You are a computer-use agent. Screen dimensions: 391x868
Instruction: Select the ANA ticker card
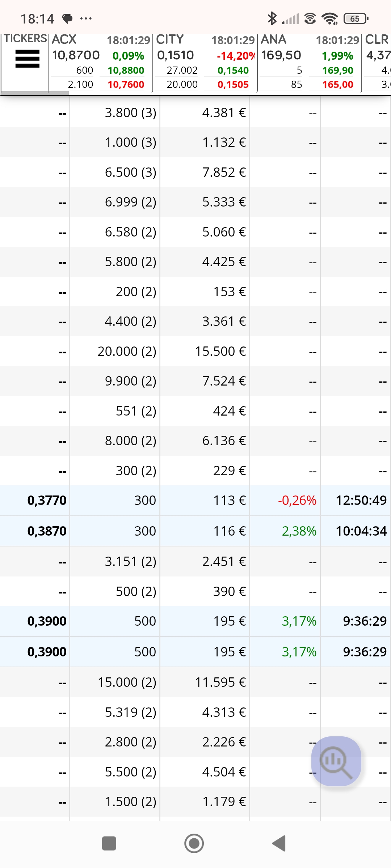310,62
